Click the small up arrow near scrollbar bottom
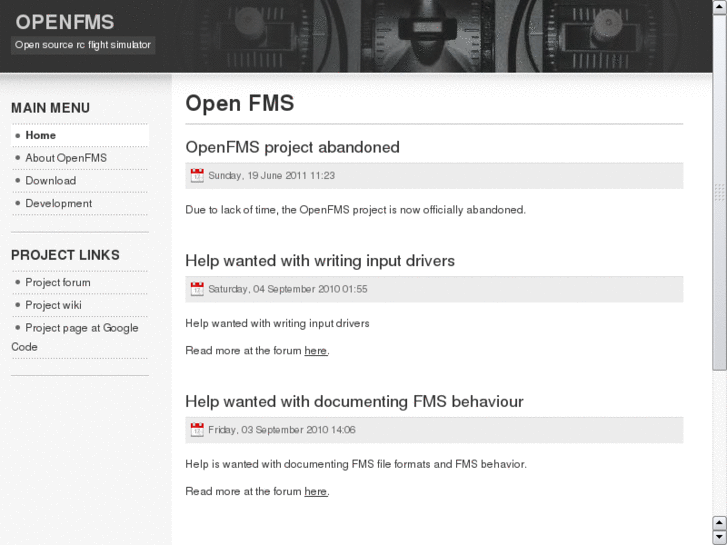The height and width of the screenshot is (545, 727). [720, 523]
